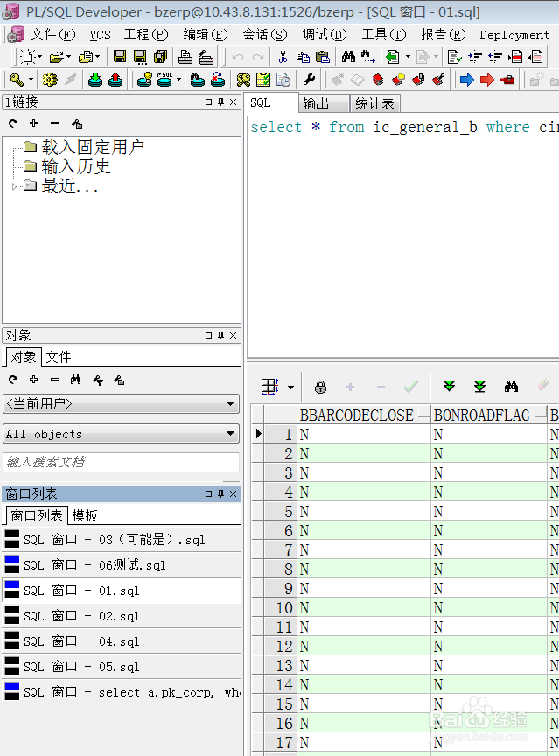Screen dimensions: 559x756
Task: Click the object search input field
Action: click(x=121, y=462)
